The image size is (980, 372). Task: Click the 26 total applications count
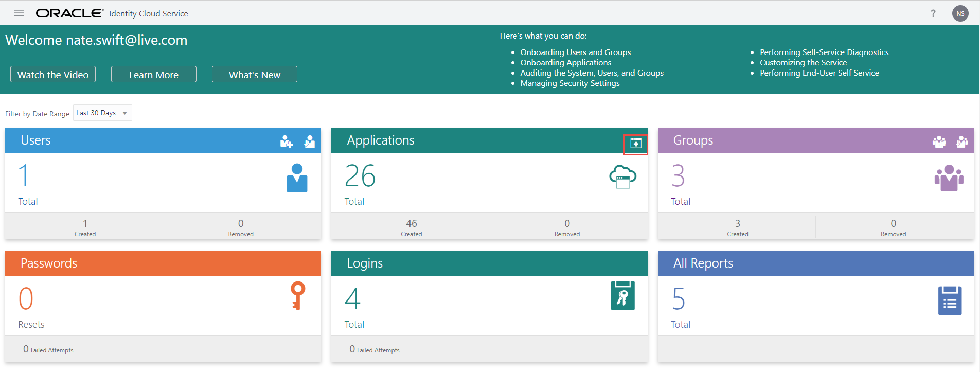[x=360, y=176]
